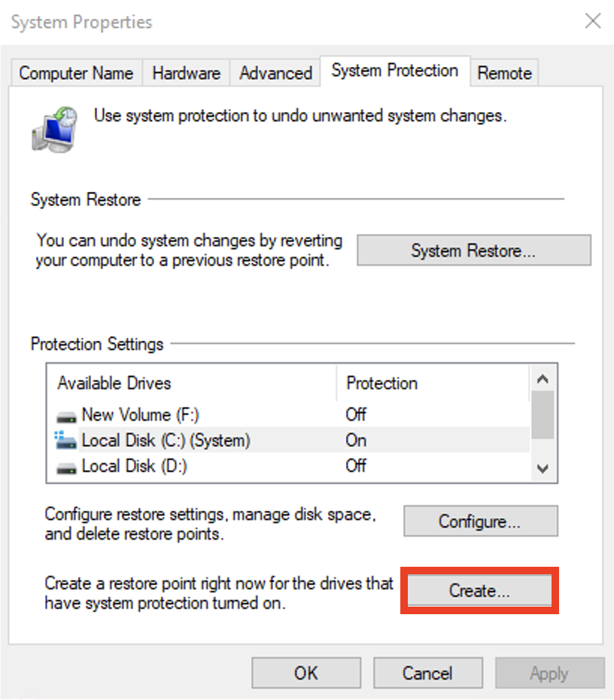Select the New Volume (F:) drive icon

coord(66,416)
